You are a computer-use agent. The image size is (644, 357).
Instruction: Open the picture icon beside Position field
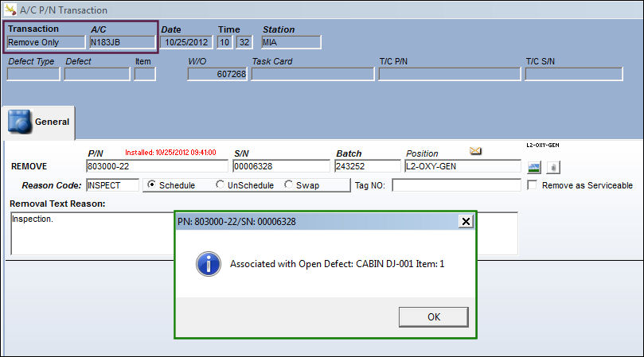coord(534,167)
